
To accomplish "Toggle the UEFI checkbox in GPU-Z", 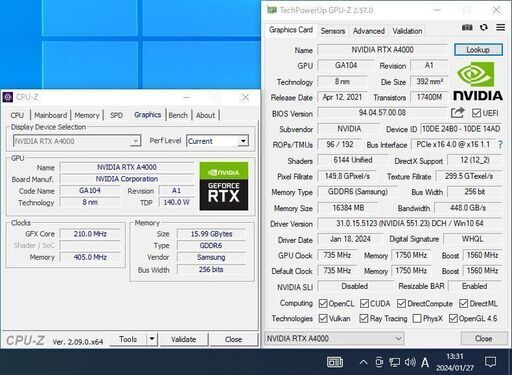I will [x=476, y=113].
